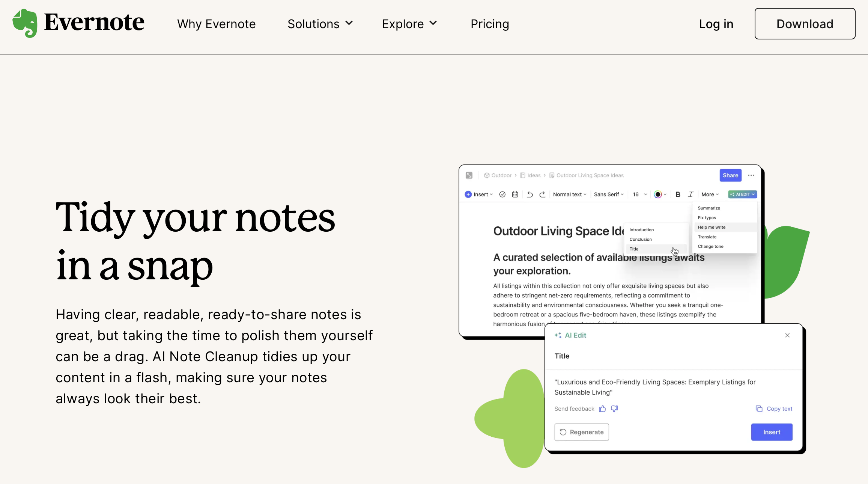Viewport: 868px width, 484px height.
Task: Click the Log in link
Action: coord(716,24)
